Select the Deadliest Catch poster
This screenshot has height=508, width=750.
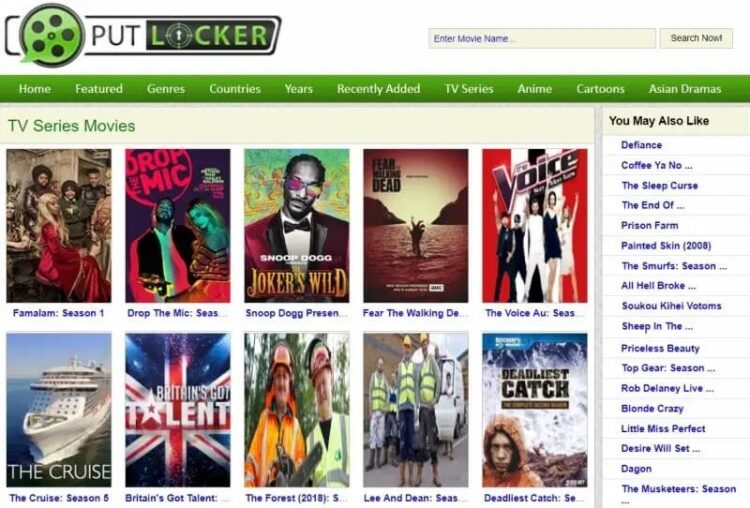535,410
